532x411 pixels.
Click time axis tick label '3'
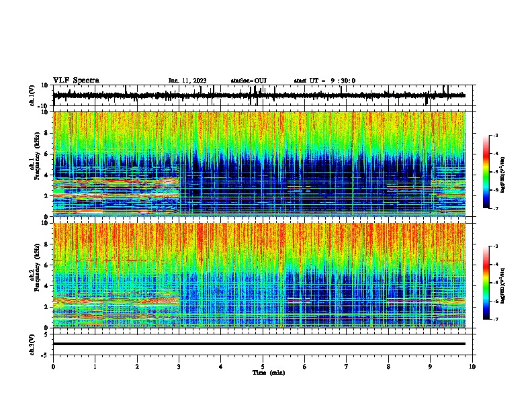(x=179, y=367)
